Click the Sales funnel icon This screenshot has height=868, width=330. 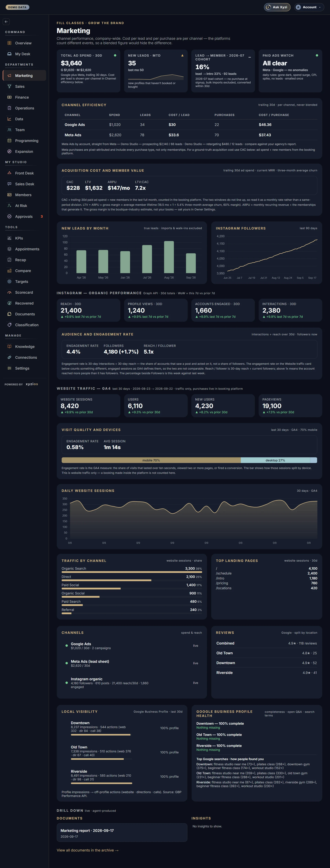coord(9,86)
